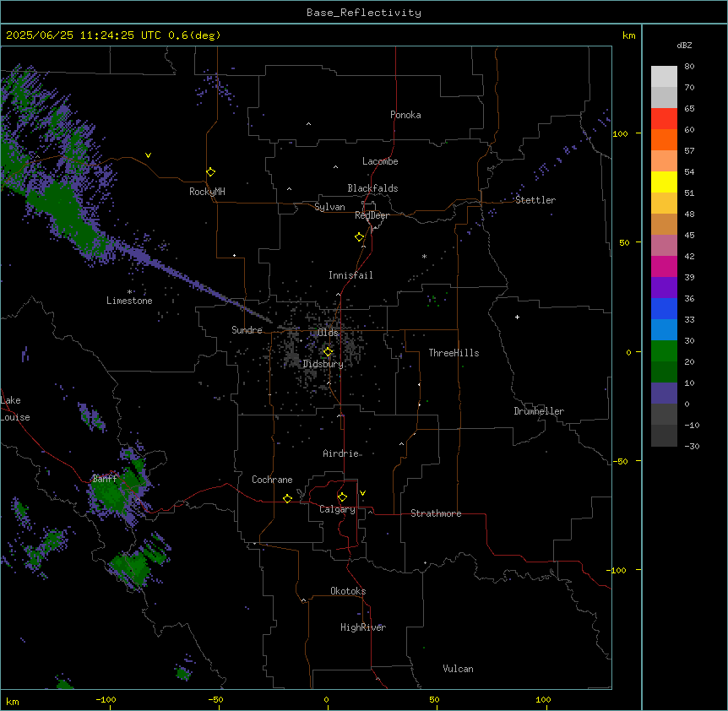The image size is (728, 711).
Task: Click the yellow marker above Calgary label
Action: click(342, 497)
